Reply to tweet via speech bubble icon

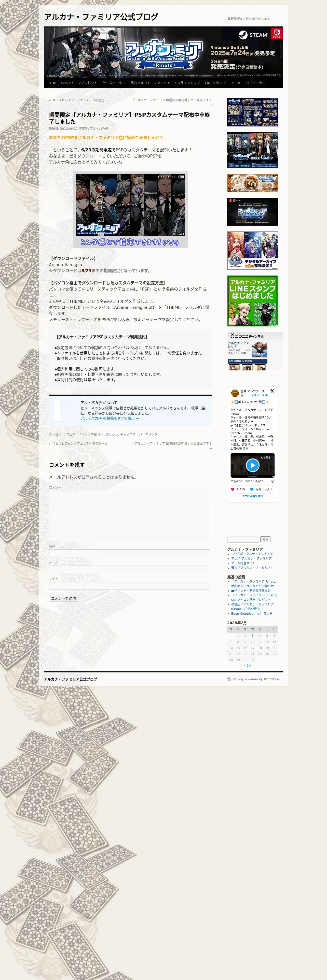pyautogui.click(x=252, y=489)
